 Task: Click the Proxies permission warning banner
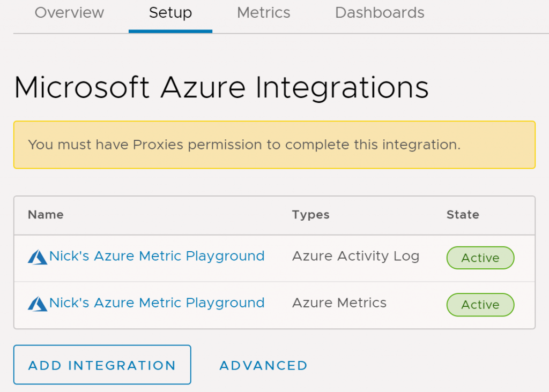[274, 145]
